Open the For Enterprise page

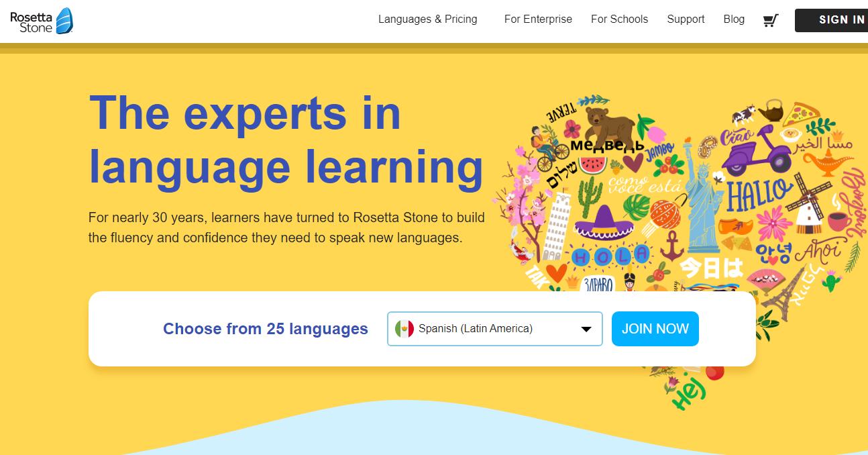[538, 19]
